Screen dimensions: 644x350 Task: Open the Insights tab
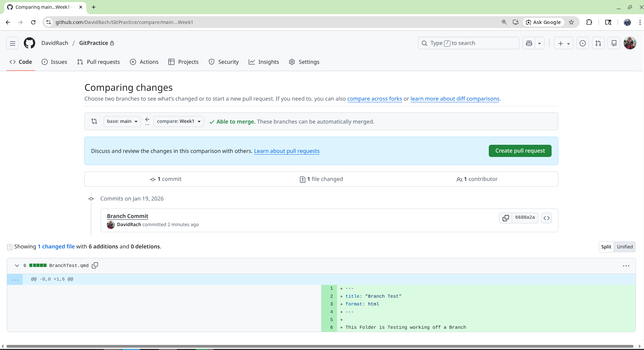[x=264, y=62]
